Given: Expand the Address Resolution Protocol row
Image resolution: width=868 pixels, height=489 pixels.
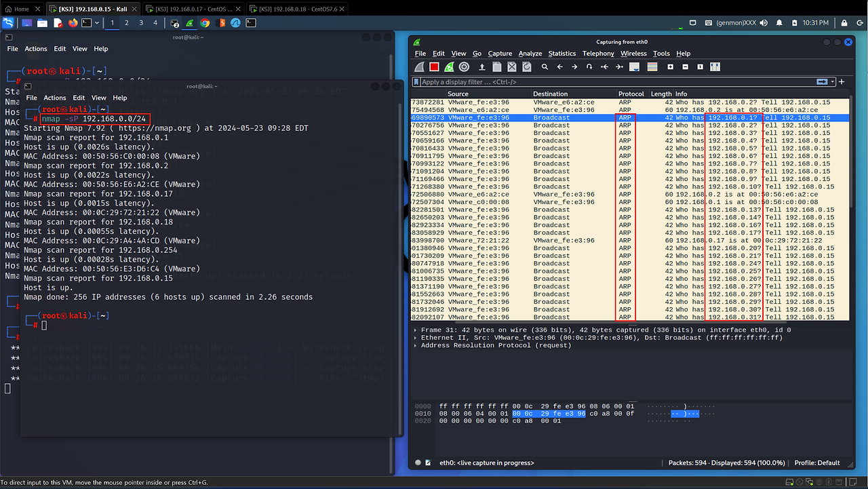Looking at the screenshot, I should 416,345.
